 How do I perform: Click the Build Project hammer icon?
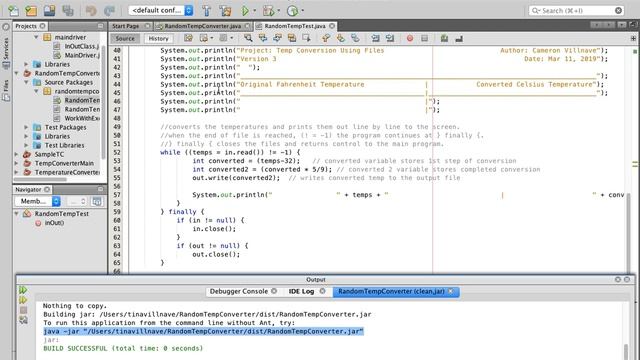click(207, 11)
